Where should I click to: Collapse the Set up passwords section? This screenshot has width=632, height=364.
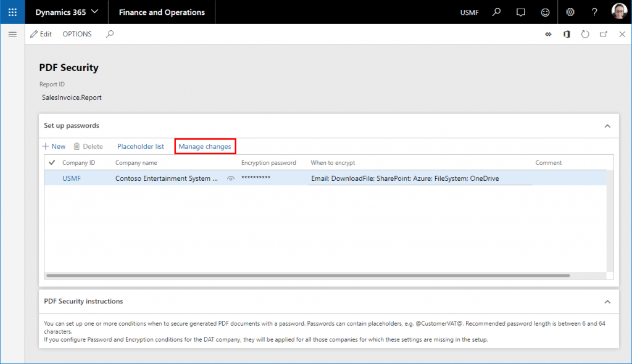coord(607,126)
